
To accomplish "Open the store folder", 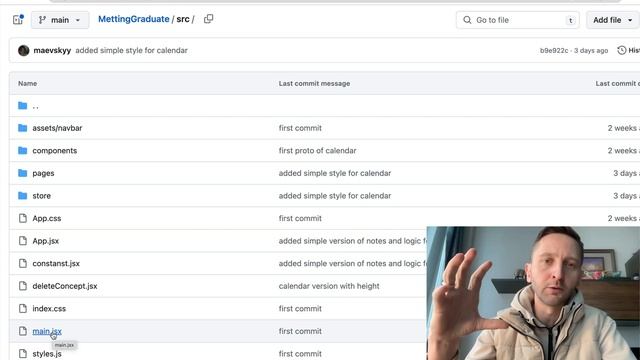I will [42, 196].
